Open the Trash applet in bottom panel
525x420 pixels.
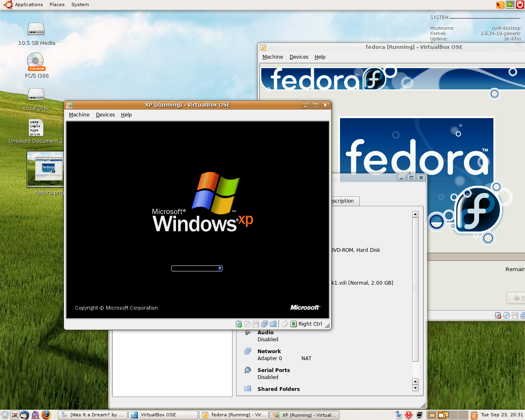(474, 415)
